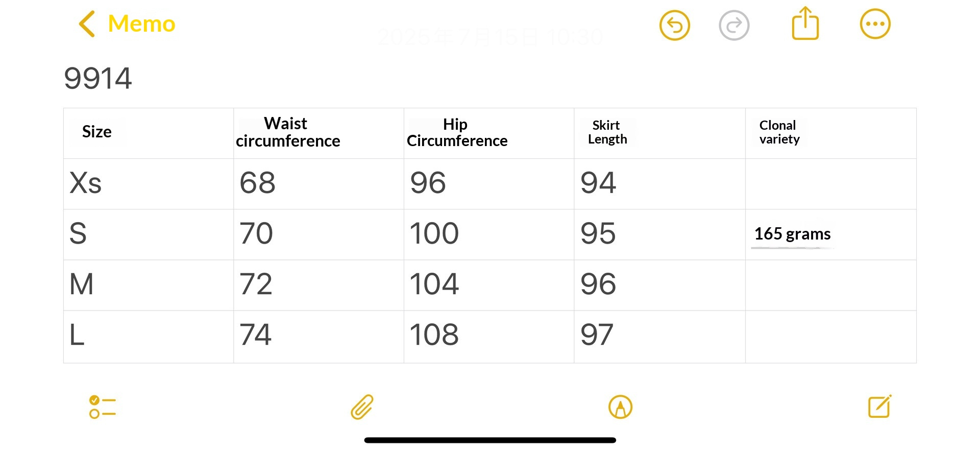This screenshot has width=980, height=452.
Task: Open the share sheet icon
Action: pos(805,23)
